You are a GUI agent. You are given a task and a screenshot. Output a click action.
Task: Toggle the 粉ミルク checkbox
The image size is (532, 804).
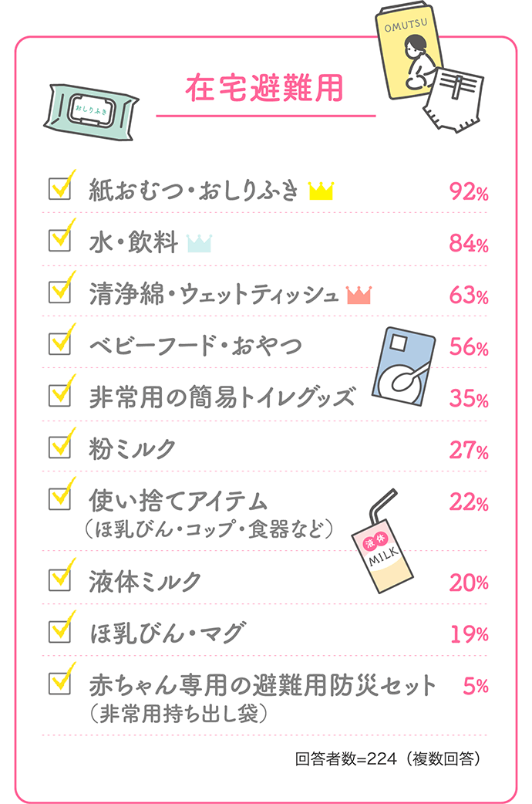59,447
